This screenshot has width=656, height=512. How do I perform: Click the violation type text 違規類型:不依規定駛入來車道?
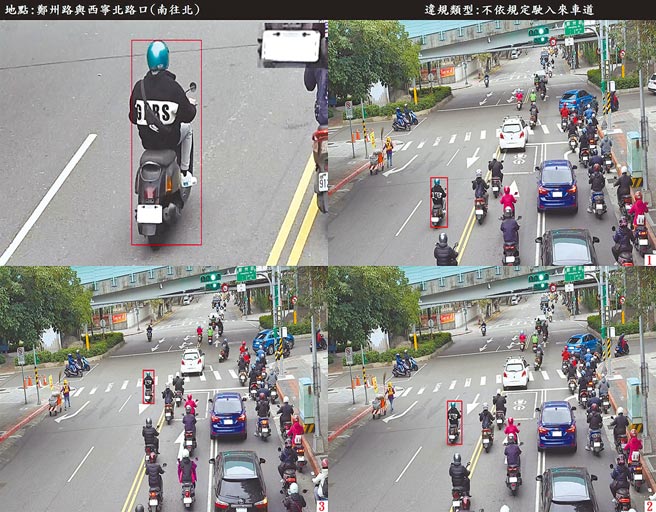click(x=509, y=10)
